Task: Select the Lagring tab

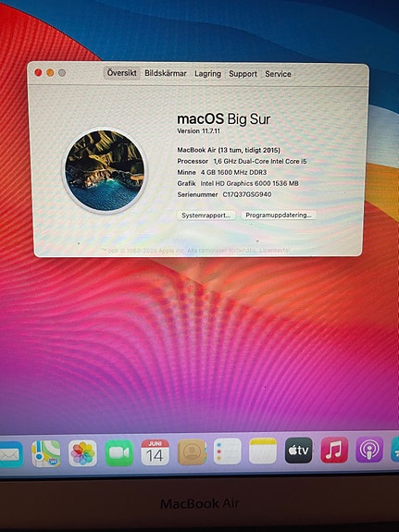Action: (207, 74)
